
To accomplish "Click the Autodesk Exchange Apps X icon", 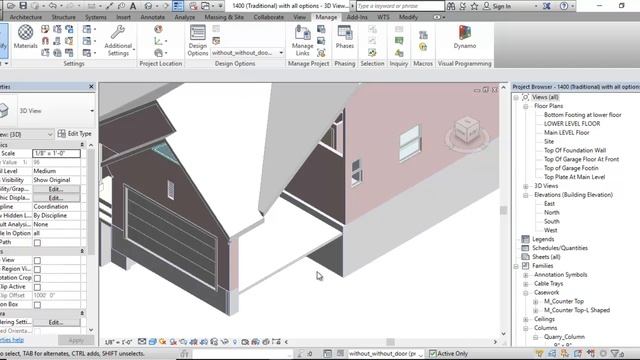I will (x=547, y=6).
